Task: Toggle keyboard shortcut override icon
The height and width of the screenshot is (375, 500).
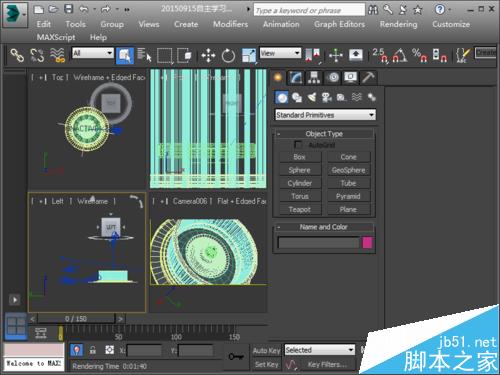Action: tap(356, 55)
